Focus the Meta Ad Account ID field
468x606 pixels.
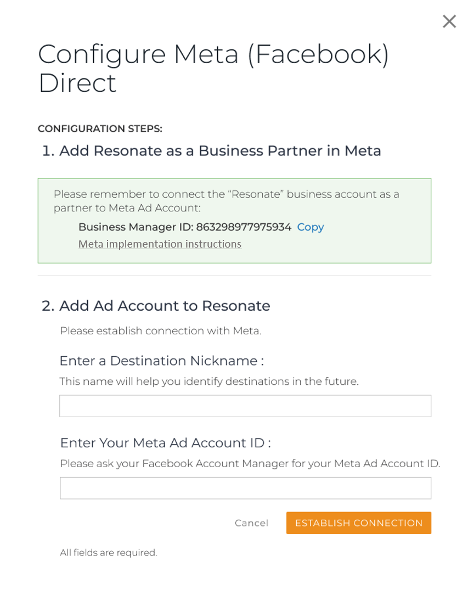coord(245,488)
